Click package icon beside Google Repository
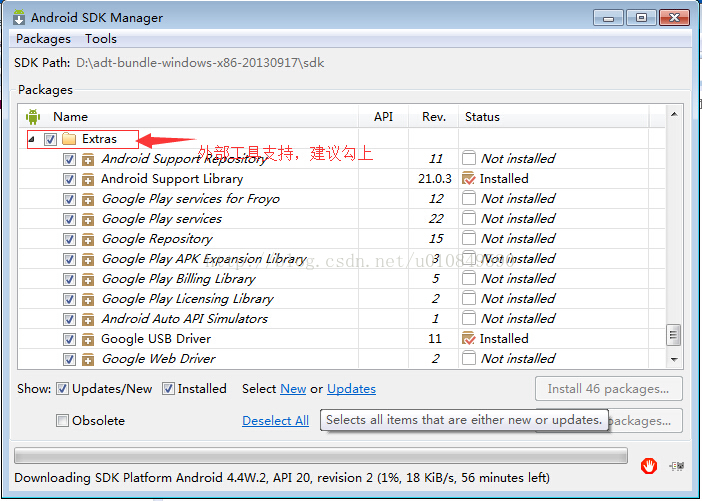The image size is (702, 501). [x=88, y=240]
